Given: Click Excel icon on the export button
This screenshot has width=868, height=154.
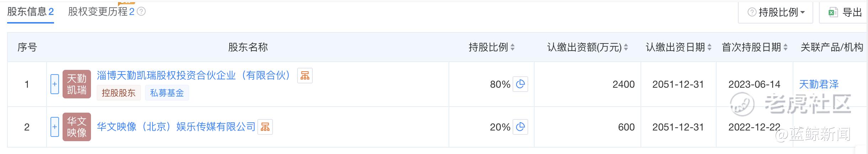Looking at the screenshot, I should click(833, 12).
